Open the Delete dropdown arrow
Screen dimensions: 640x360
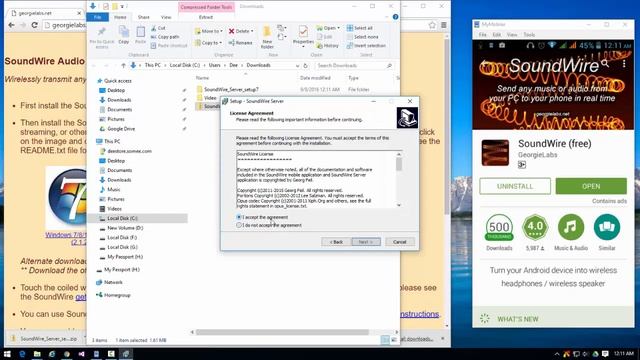[x=252, y=31]
